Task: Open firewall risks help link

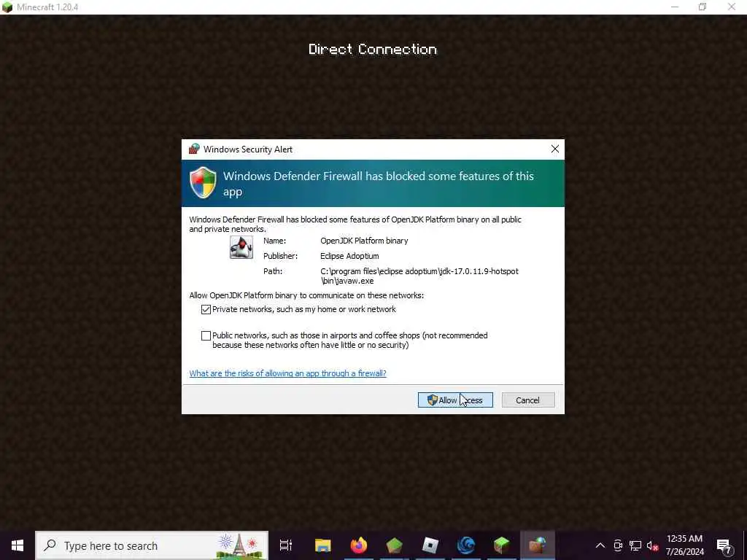Action: [287, 373]
